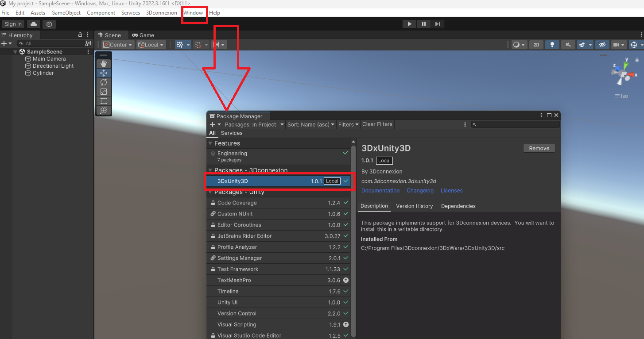The height and width of the screenshot is (339, 644).
Task: Select Main Camera in Hierarchy
Action: pos(49,59)
